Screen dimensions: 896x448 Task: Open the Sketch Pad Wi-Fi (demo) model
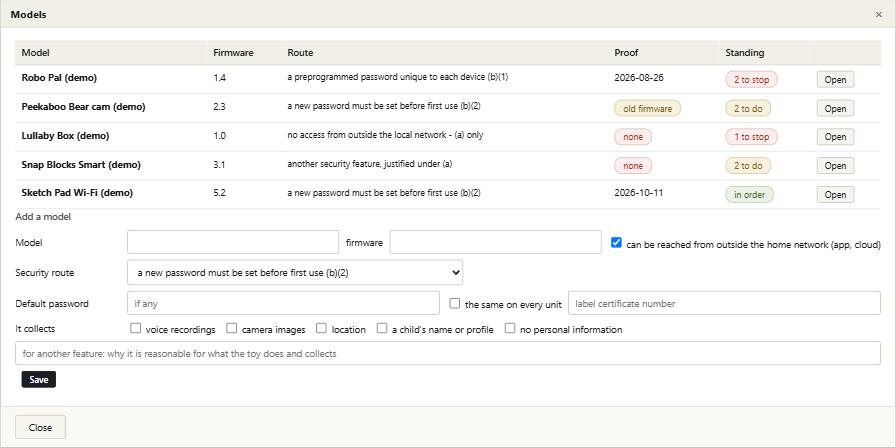coord(835,194)
